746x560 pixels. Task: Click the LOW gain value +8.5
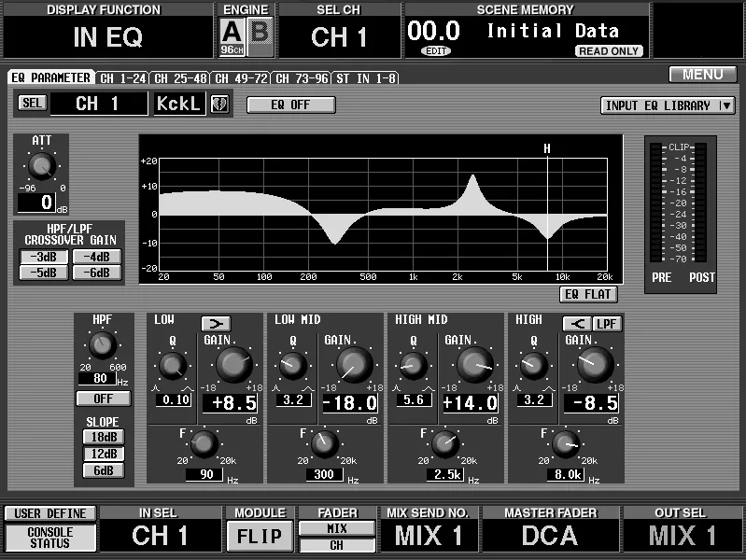point(231,403)
